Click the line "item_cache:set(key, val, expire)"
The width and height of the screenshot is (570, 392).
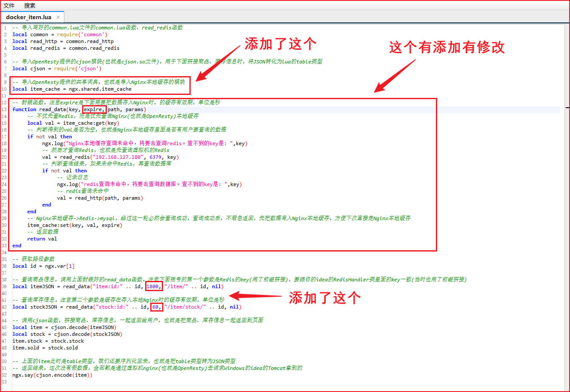pos(75,225)
